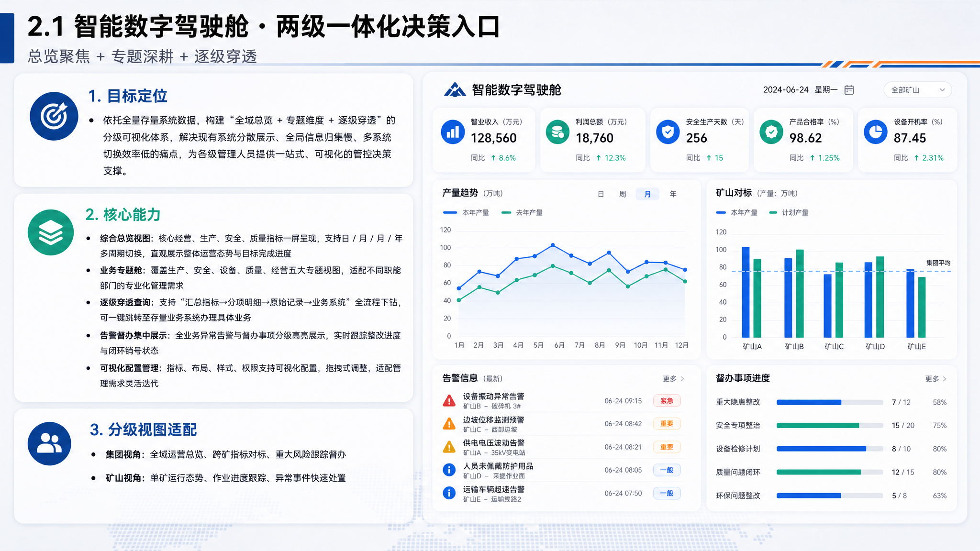Click 矿山C – 西部边坡 location text
Screen dimensions: 980x551
[490, 430]
